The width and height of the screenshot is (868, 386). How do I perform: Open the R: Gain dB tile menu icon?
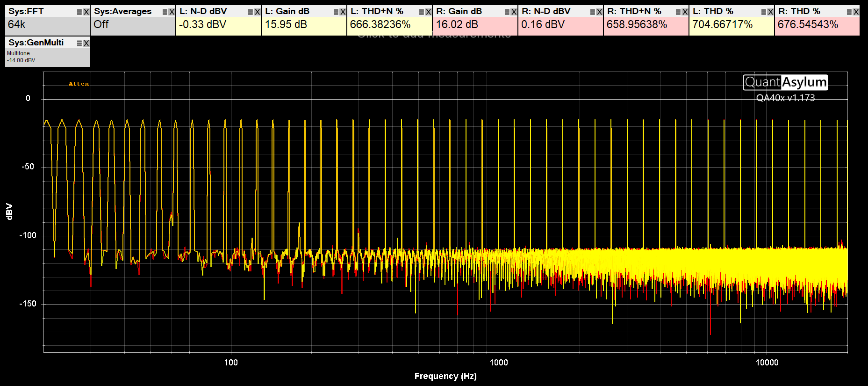coord(507,12)
